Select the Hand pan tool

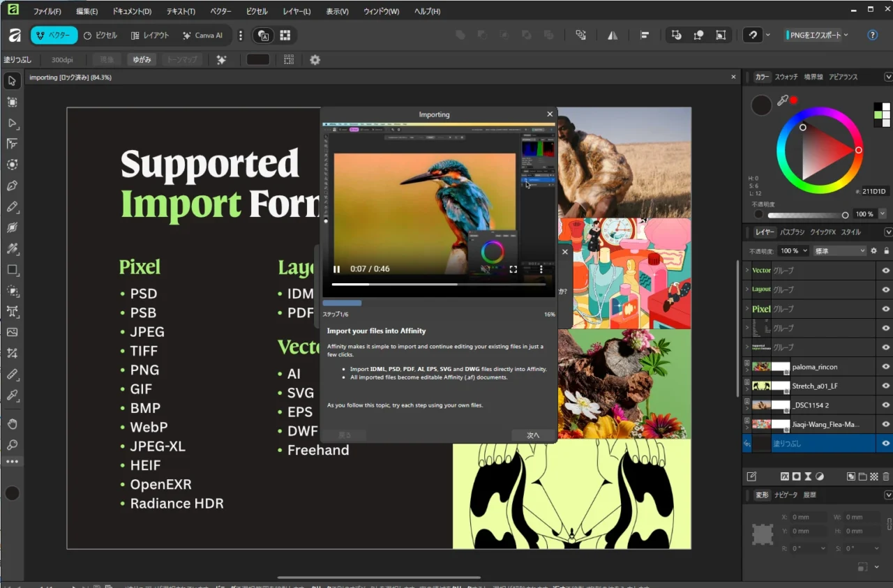pos(12,424)
